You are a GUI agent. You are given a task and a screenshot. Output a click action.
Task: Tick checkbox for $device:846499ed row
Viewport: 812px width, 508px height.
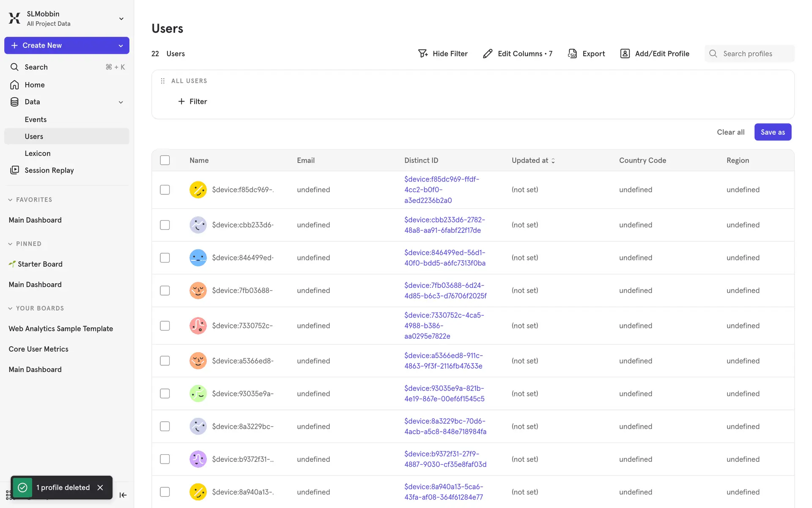[x=165, y=258]
